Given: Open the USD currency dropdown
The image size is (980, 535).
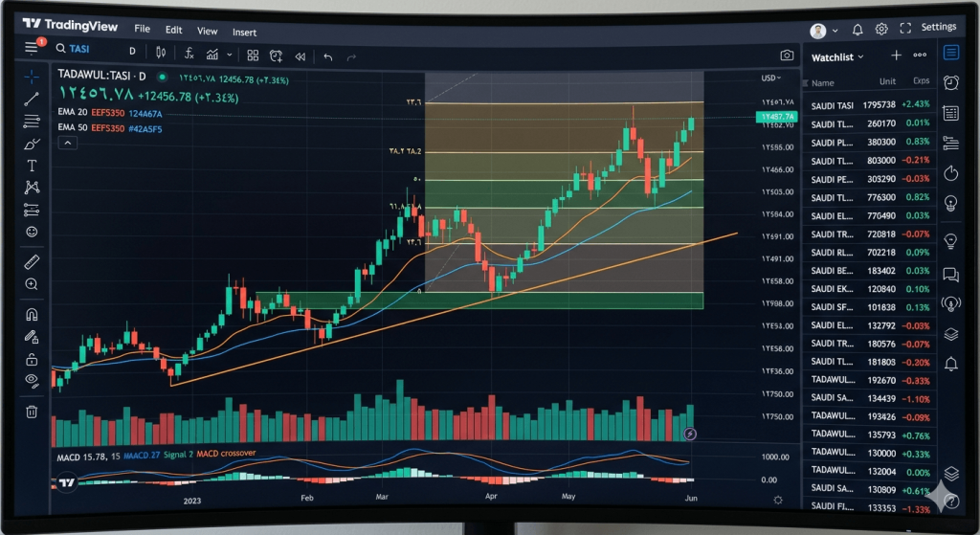Looking at the screenshot, I should coord(770,78).
